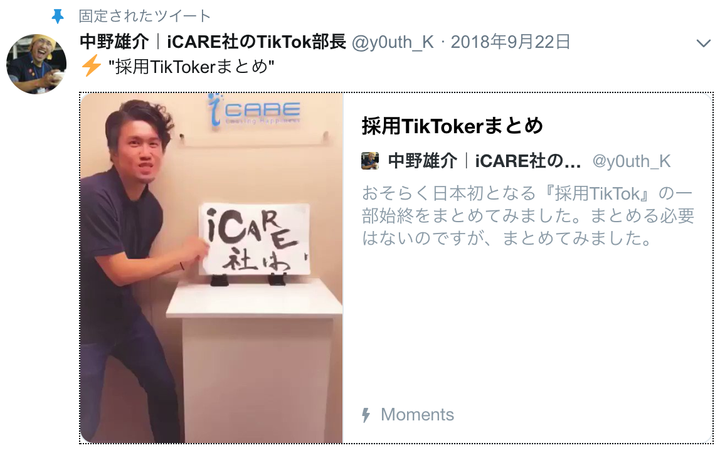Image resolution: width=720 pixels, height=452 pixels.
Task: Open the Moment card title 採用TikTokerまとめ
Action: [x=452, y=126]
